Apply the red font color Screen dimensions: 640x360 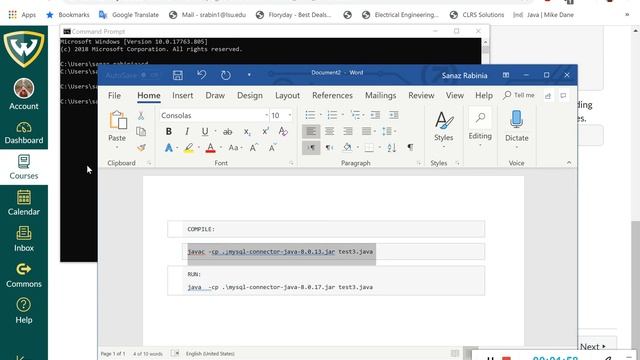210,148
